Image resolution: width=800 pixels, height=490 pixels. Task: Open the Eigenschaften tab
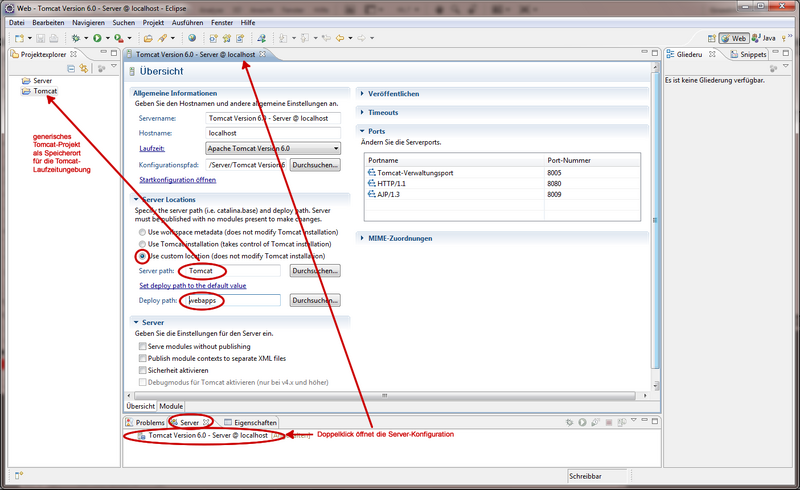click(251, 423)
